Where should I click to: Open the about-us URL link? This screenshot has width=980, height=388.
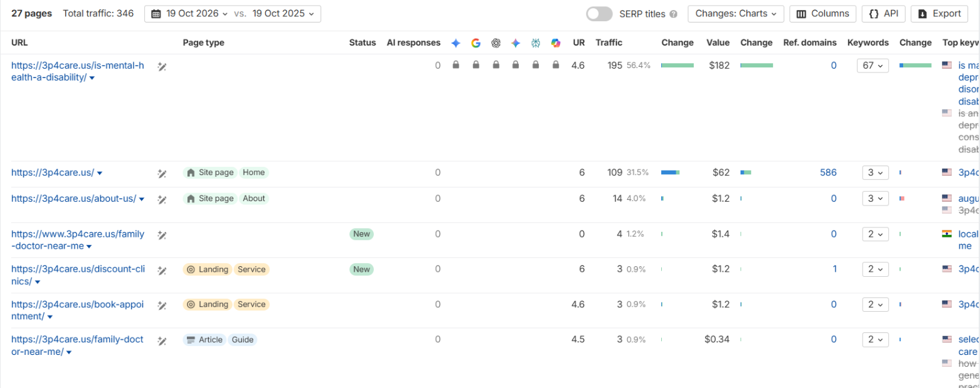[x=74, y=199]
